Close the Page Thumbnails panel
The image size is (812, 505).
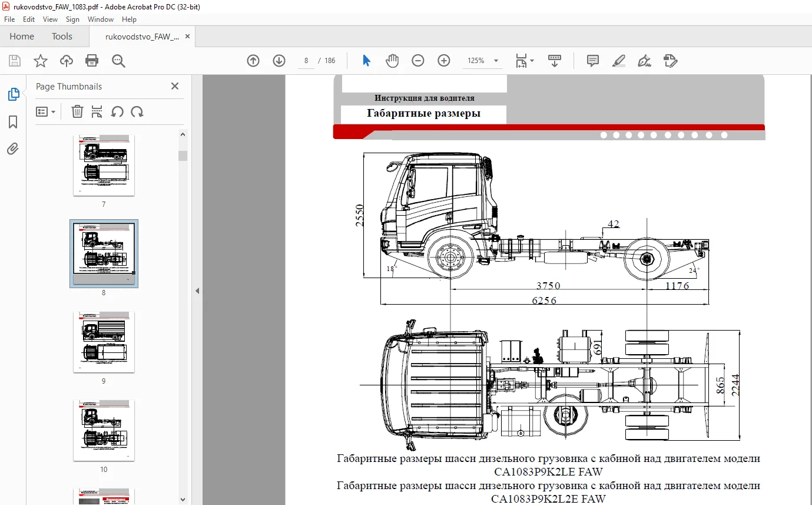[175, 86]
